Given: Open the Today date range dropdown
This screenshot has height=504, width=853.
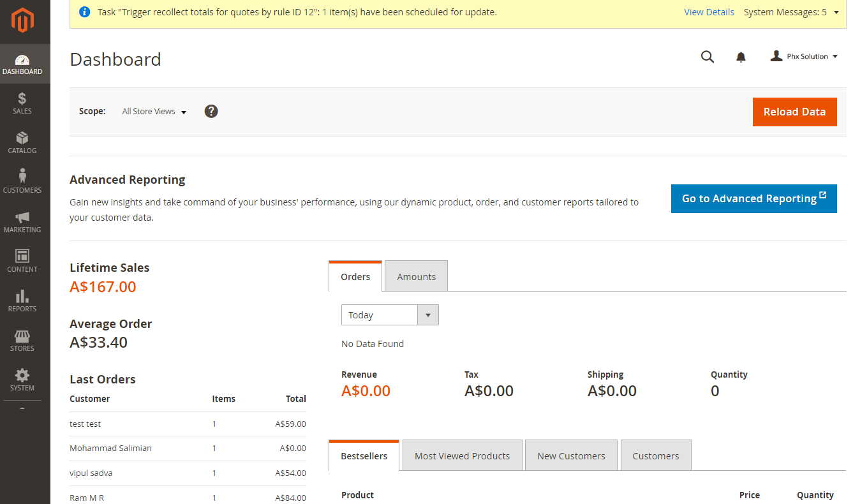Looking at the screenshot, I should tap(390, 315).
